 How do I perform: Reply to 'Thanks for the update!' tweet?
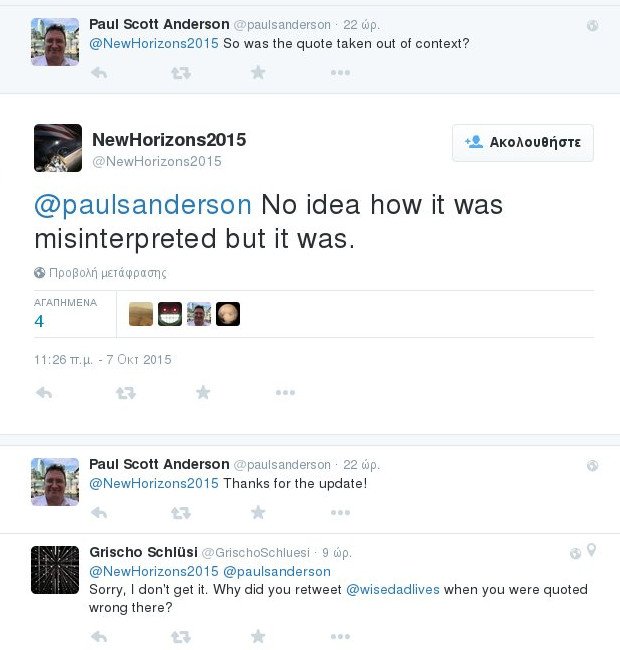(x=98, y=513)
